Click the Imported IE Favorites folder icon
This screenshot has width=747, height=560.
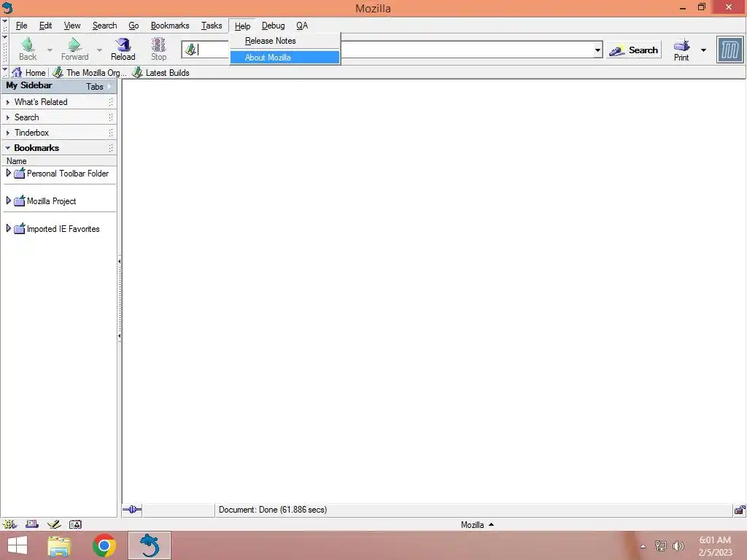point(20,228)
